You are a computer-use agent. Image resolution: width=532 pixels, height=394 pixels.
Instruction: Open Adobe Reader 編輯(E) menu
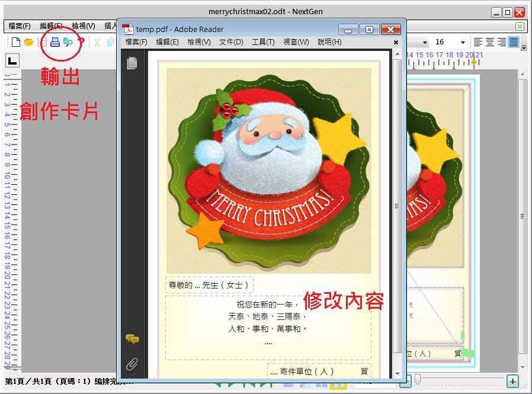pos(167,41)
